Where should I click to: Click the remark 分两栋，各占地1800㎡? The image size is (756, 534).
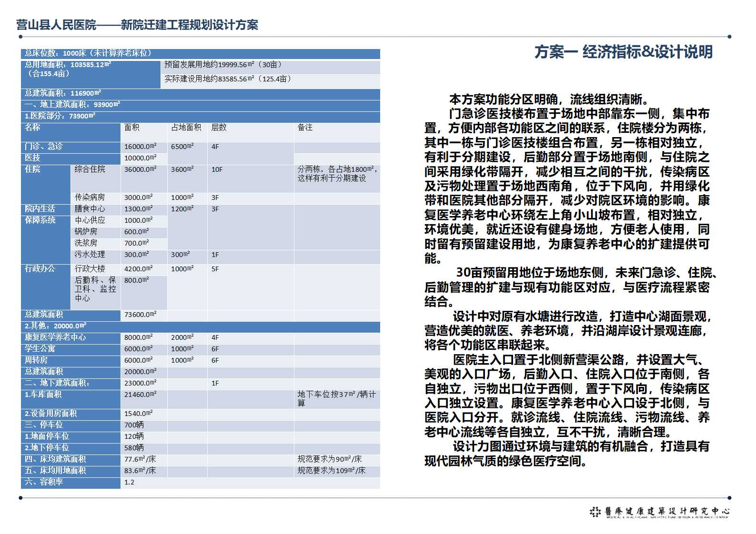338,174
